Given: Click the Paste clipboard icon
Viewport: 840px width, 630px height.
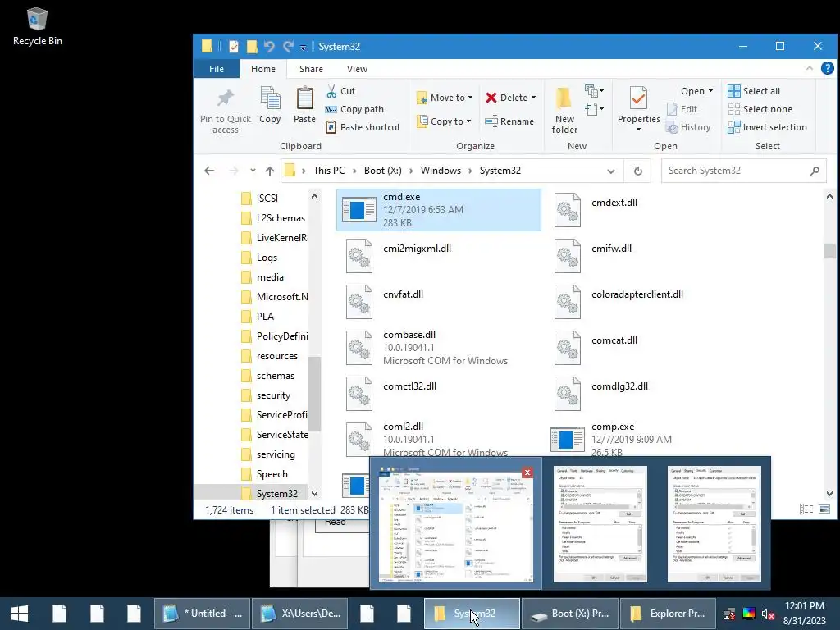Looking at the screenshot, I should point(305,98).
